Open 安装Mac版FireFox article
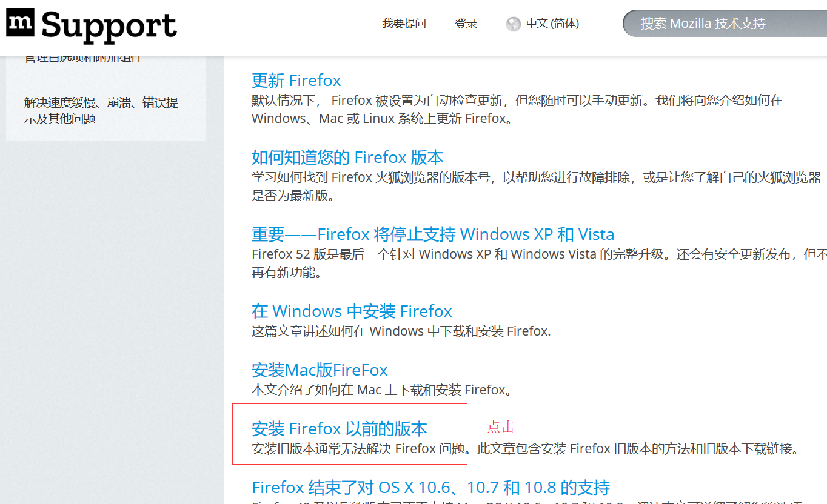 (x=320, y=370)
